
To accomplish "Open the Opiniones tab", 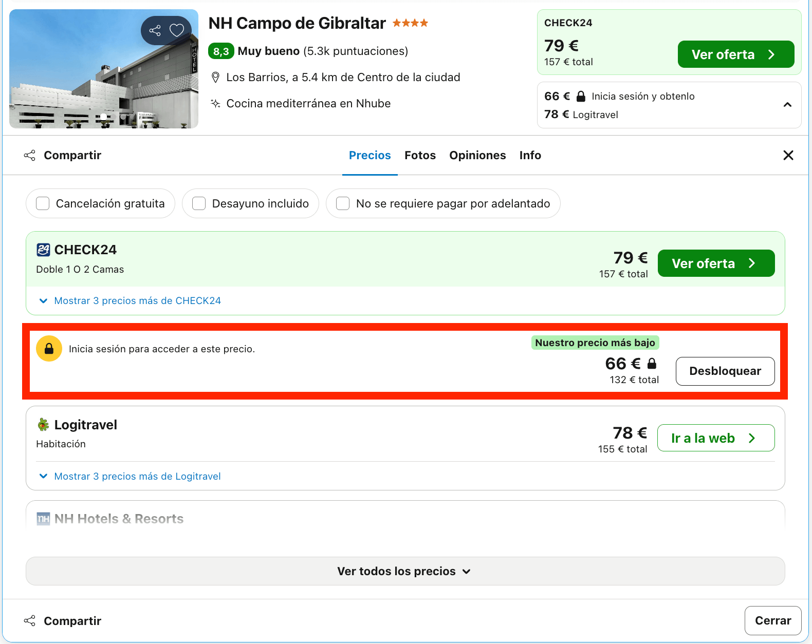I will point(477,155).
